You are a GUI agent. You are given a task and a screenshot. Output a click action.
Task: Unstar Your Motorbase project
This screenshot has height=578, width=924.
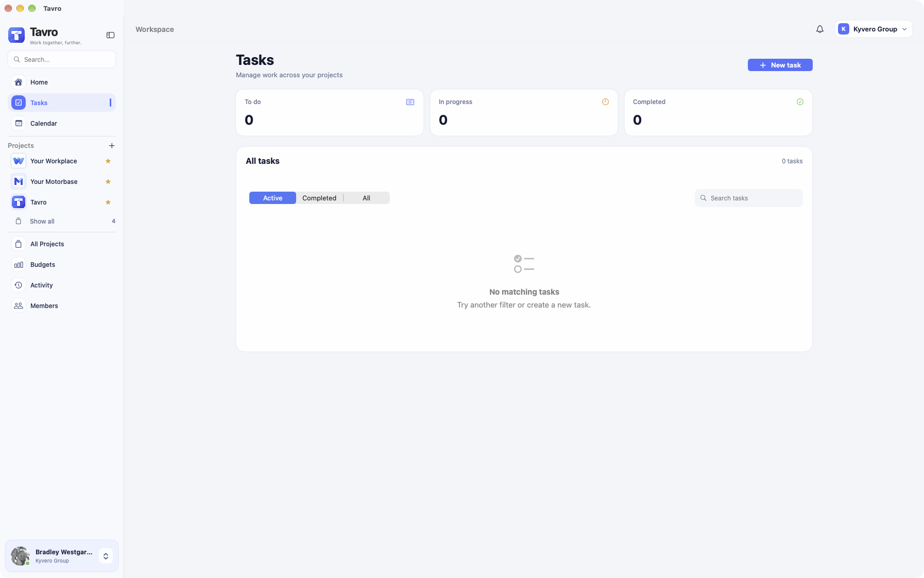click(x=108, y=182)
